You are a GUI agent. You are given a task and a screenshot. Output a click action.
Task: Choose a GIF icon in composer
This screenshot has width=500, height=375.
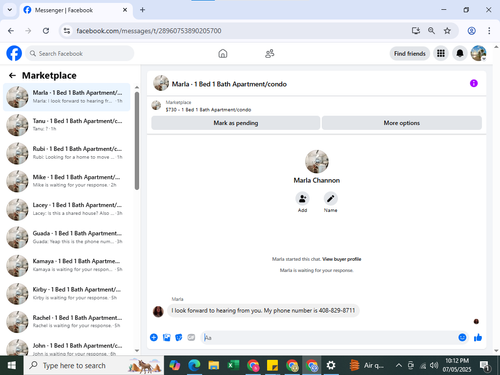tap(191, 338)
